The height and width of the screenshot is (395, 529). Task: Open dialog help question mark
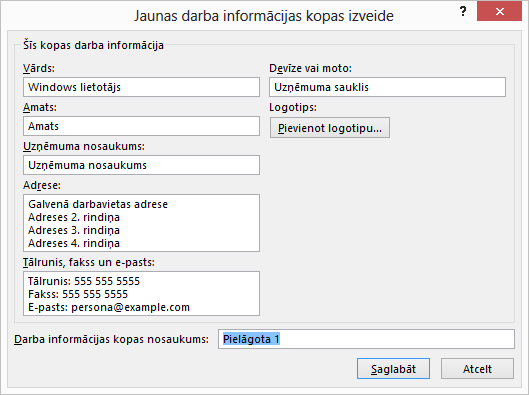click(463, 11)
